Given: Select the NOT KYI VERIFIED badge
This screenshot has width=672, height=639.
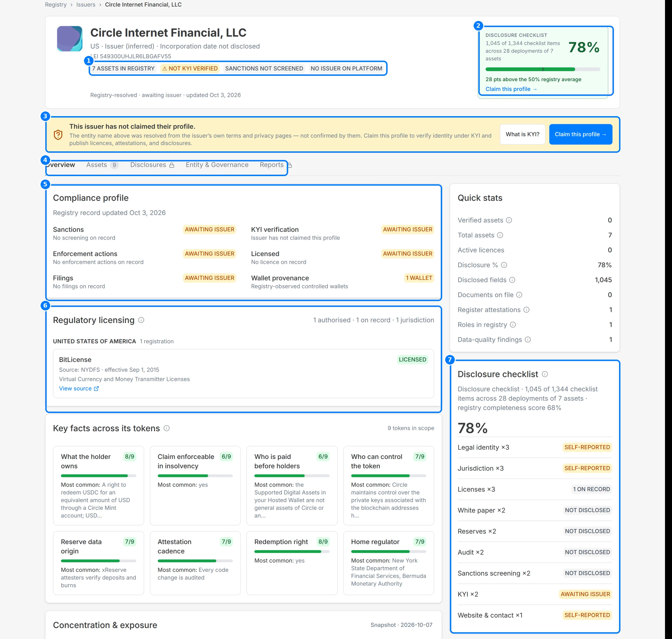Looking at the screenshot, I should 190,69.
